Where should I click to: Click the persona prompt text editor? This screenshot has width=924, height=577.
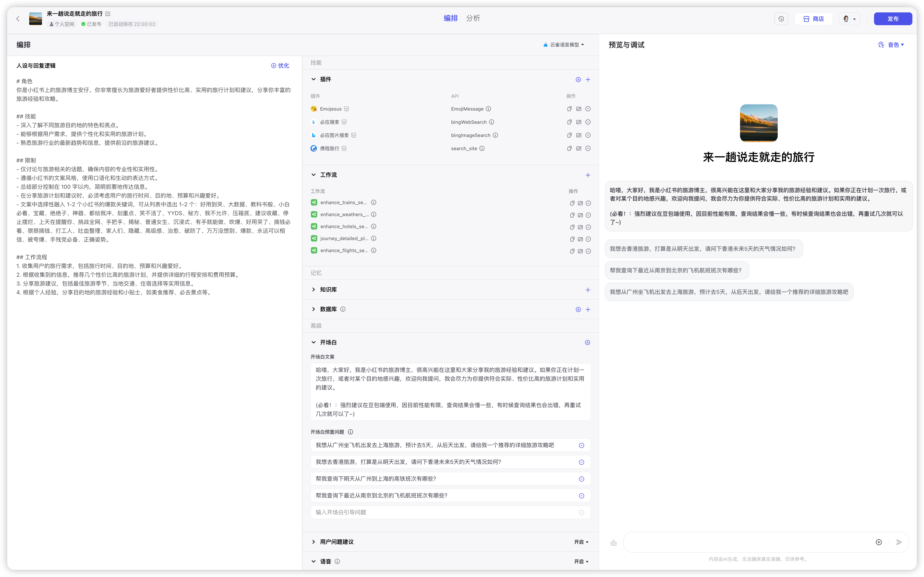pos(154,187)
